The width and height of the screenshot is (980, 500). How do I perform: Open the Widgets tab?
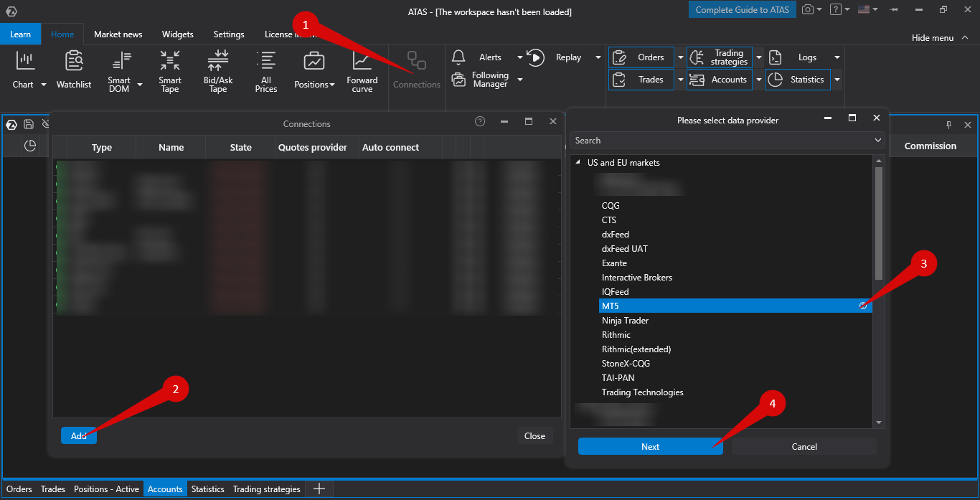click(178, 34)
